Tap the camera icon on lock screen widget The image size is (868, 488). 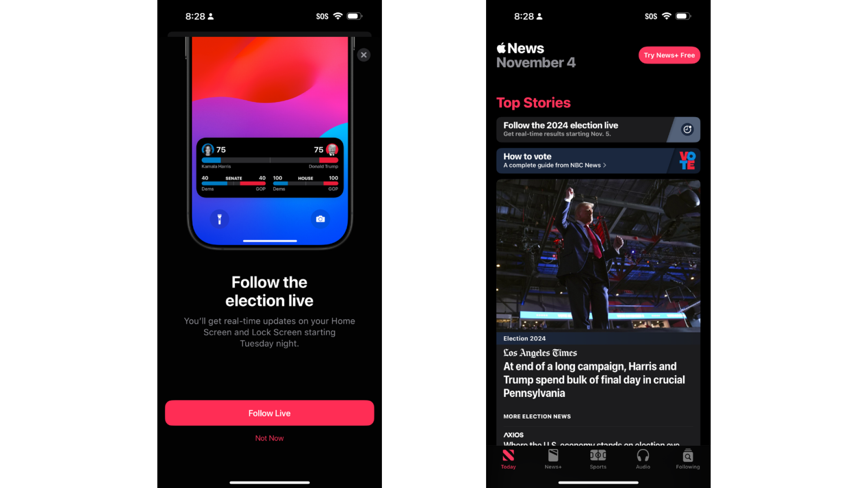point(321,219)
